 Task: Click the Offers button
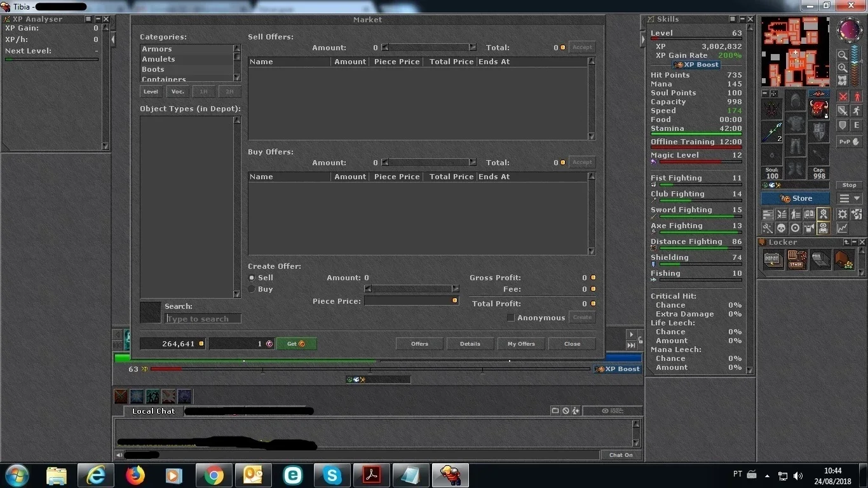click(x=419, y=344)
